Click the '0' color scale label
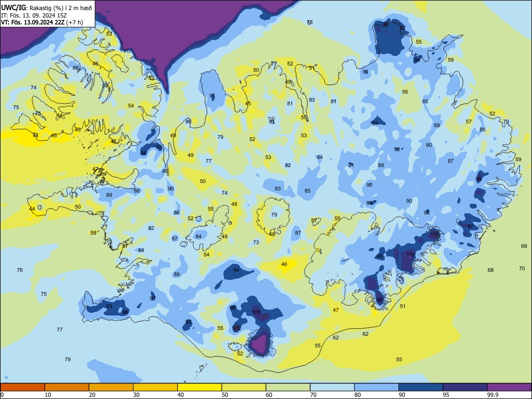The height and width of the screenshot is (399, 532). pos(2,395)
